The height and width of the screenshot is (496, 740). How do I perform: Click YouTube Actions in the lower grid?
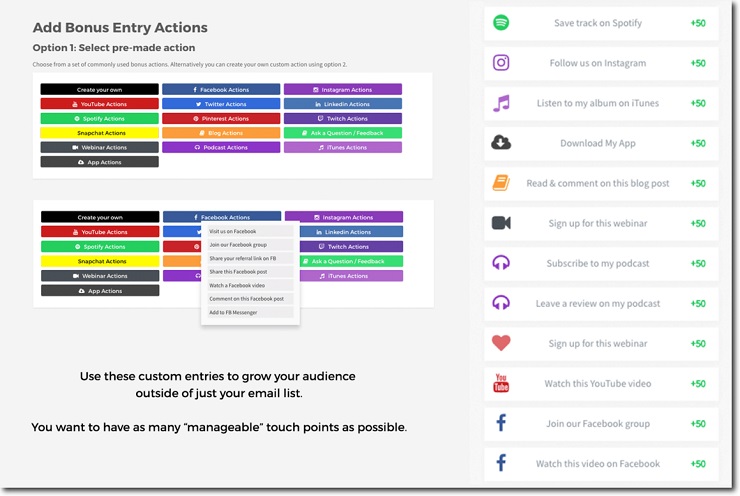(100, 232)
